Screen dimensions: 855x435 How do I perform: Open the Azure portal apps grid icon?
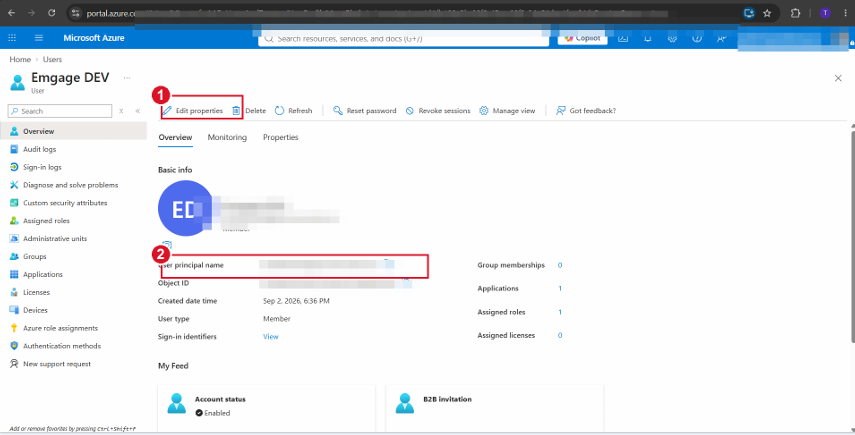point(12,38)
